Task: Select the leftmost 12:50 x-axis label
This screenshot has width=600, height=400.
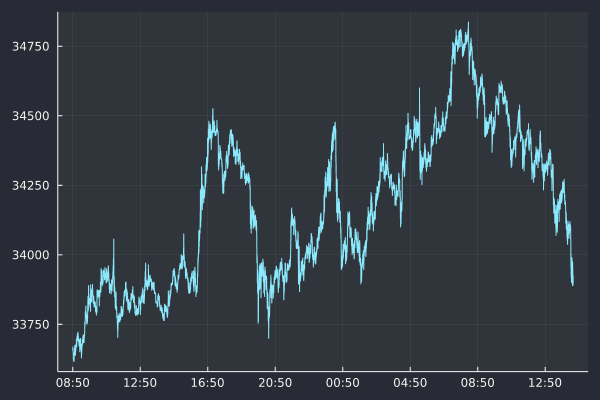Action: coord(140,383)
